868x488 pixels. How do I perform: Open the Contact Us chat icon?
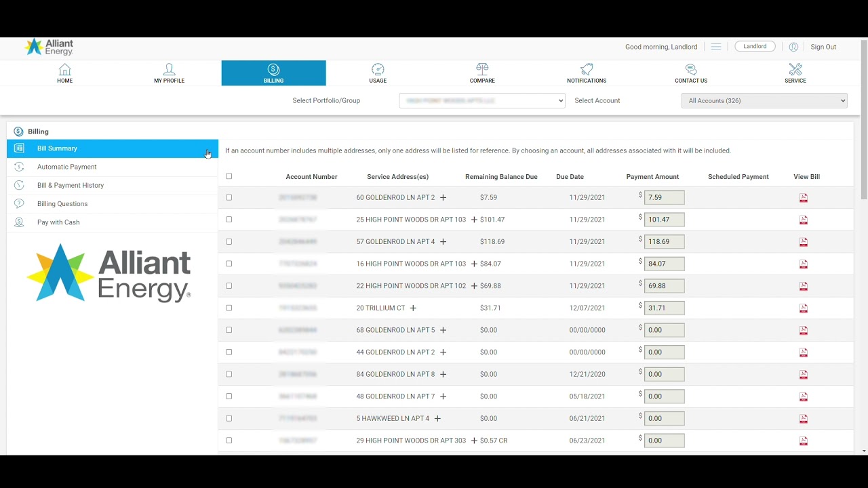[691, 69]
